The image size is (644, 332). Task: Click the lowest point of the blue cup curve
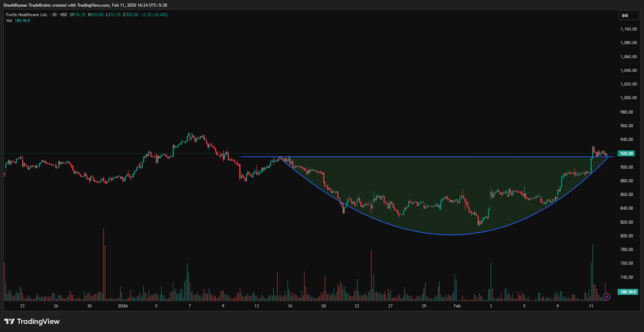[451, 235]
